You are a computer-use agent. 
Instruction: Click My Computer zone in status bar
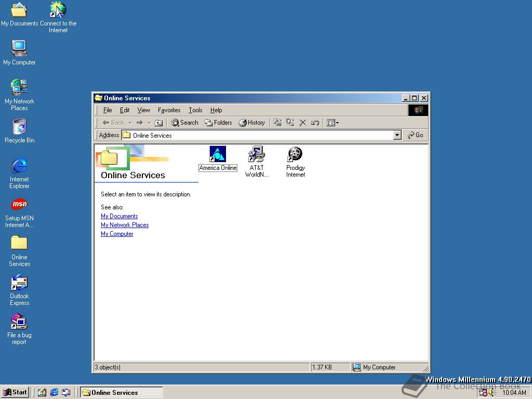tap(374, 367)
